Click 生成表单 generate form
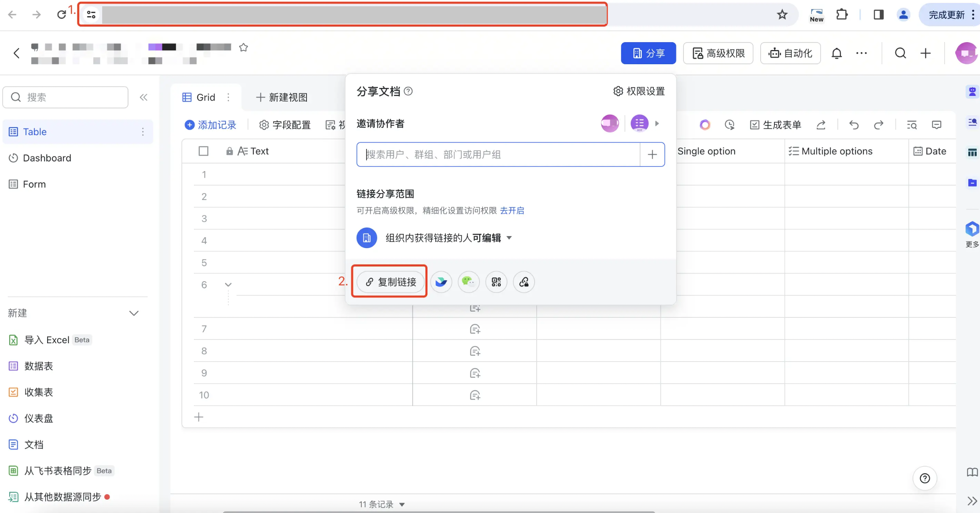This screenshot has width=980, height=513. click(776, 125)
